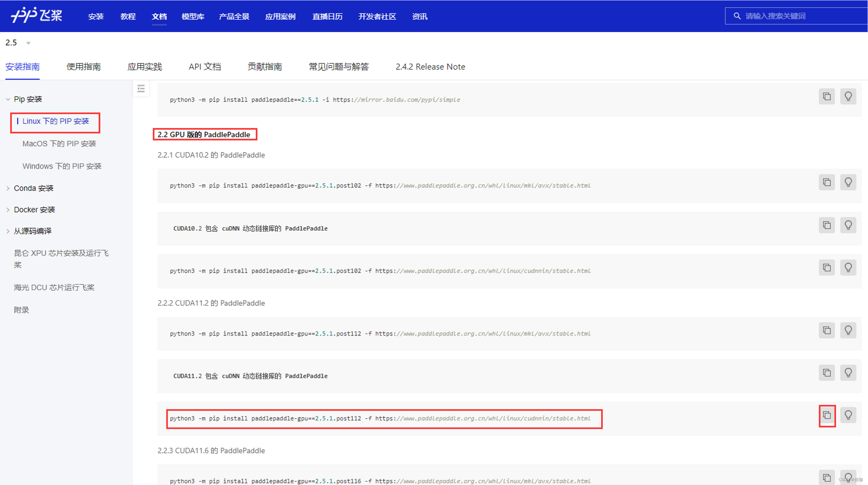Switch to the 常见问题与解答 tab
The image size is (868, 485).
pyautogui.click(x=339, y=67)
